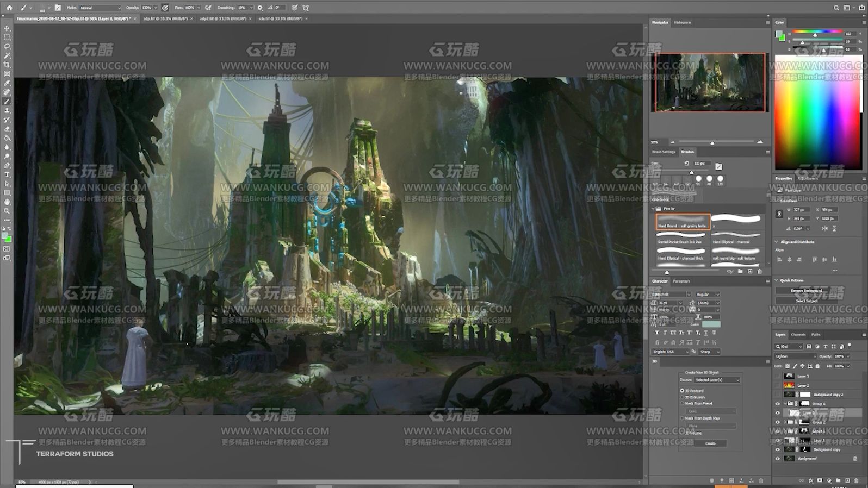Select the Eraser tool
The height and width of the screenshot is (488, 868).
(7, 129)
